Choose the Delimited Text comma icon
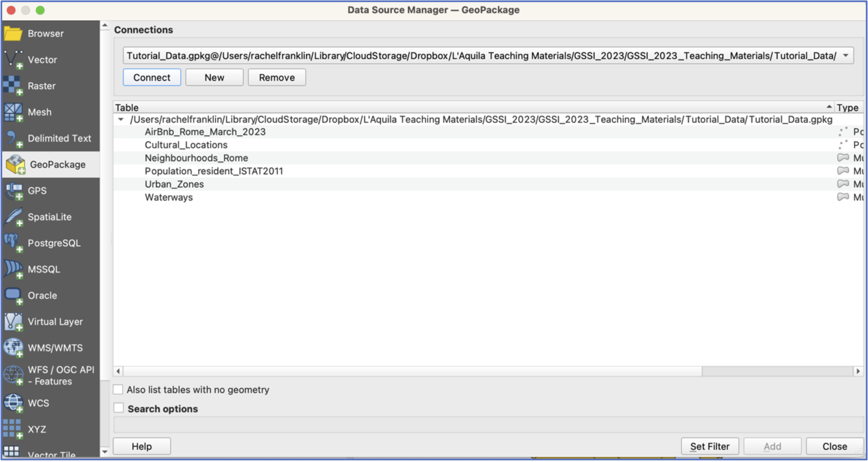Viewport: 868px width, 462px height. coord(13,139)
